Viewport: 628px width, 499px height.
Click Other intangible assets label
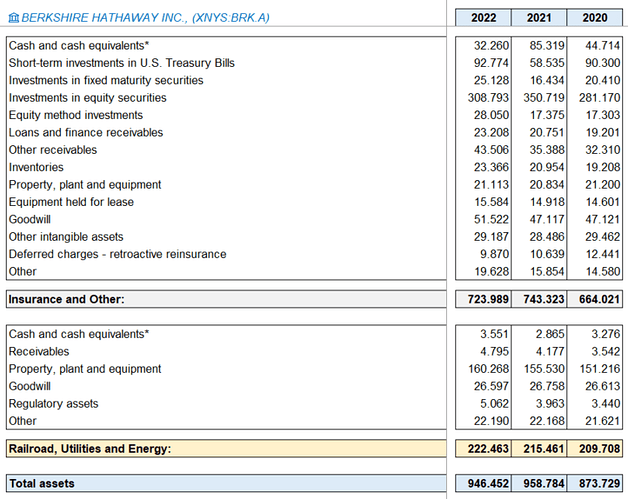pyautogui.click(x=66, y=237)
